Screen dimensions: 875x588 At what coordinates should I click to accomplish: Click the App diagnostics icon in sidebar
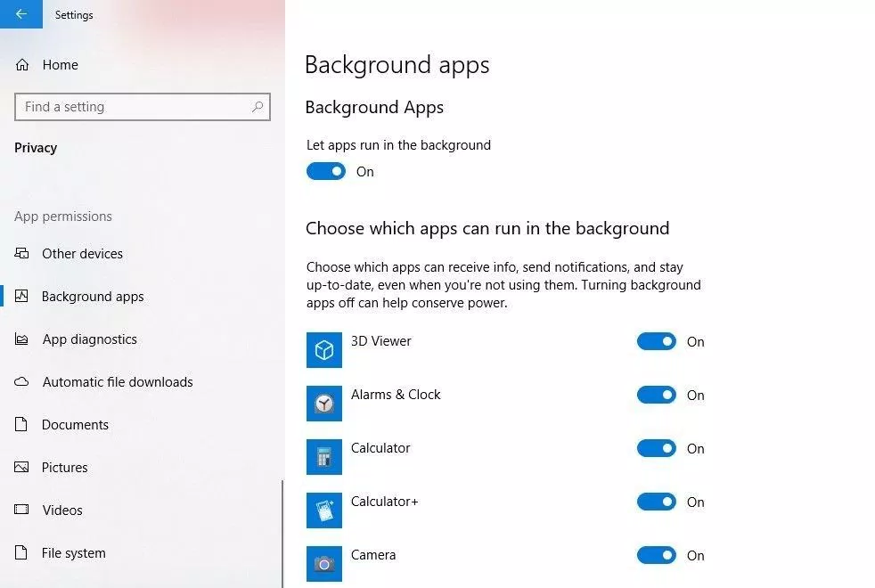coord(21,339)
